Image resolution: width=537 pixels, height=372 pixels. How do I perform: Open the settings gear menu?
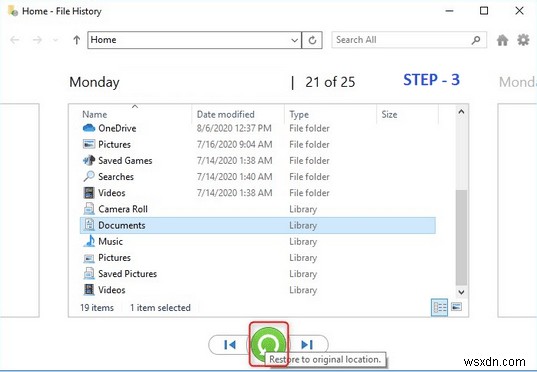523,40
